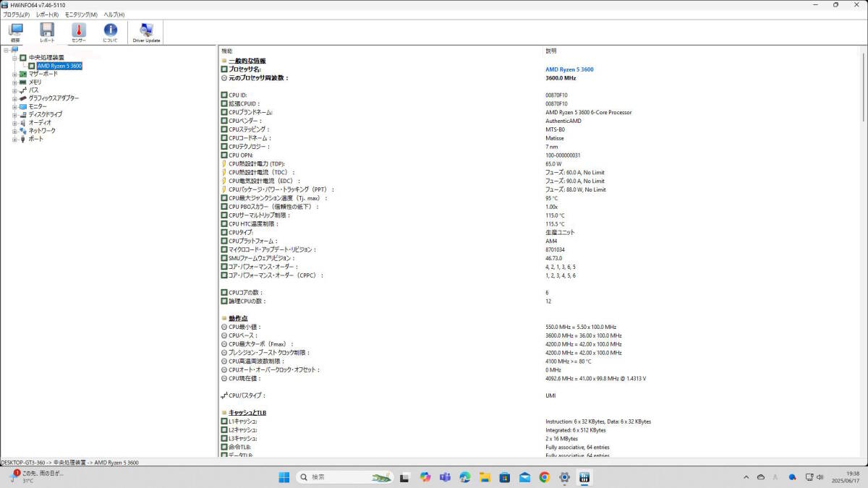Screen dimensions: 868x488
Task: Expand the モニター tree node
Action: [x=14, y=106]
